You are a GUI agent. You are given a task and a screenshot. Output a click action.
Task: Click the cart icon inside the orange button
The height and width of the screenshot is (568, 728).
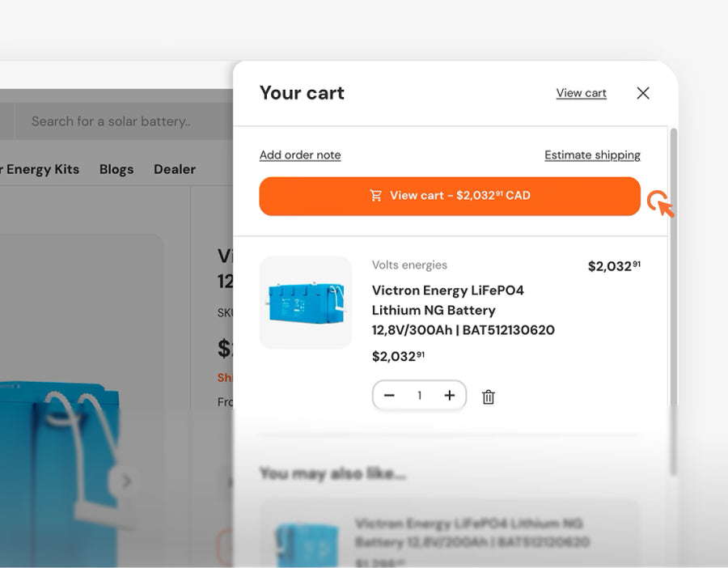point(376,195)
